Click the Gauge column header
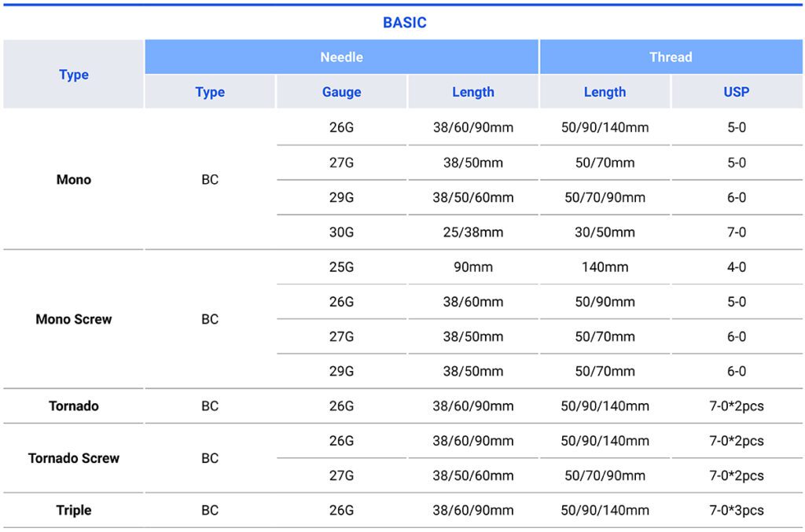 pyautogui.click(x=341, y=92)
